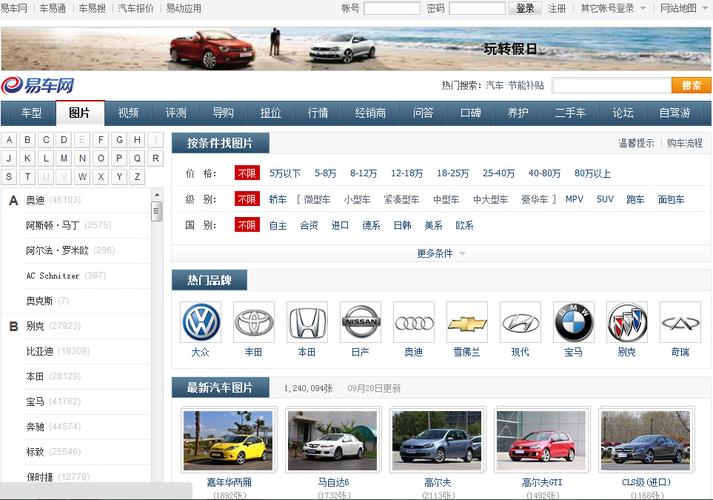The height and width of the screenshot is (500, 713).
Task: Click the 注册 link
Action: pyautogui.click(x=557, y=8)
